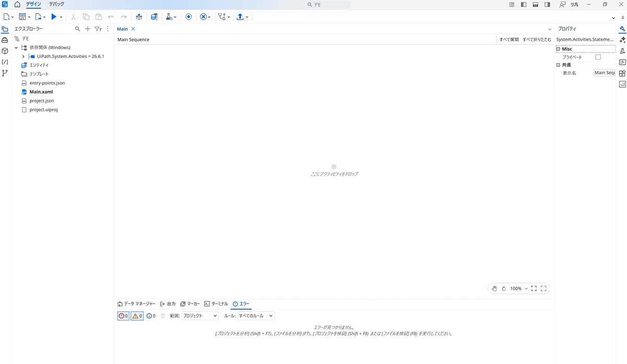
Task: Open the マーカー panel tab
Action: tap(190, 303)
